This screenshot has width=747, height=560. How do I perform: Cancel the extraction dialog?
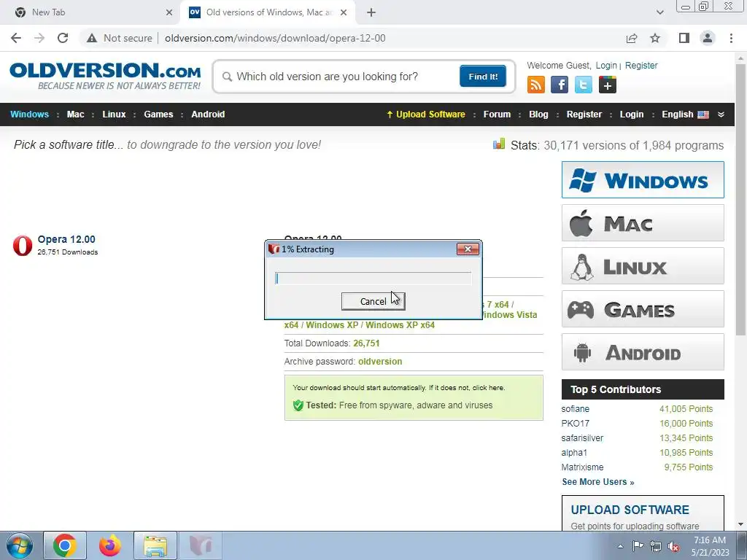(x=373, y=301)
